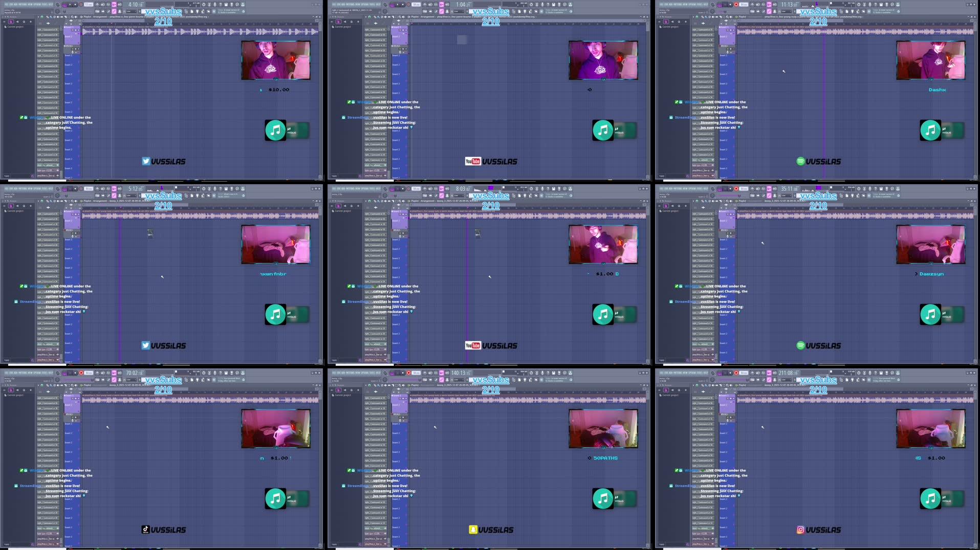
Task: Select the Draw tool in the Playlist toolbar
Action: [48, 16]
